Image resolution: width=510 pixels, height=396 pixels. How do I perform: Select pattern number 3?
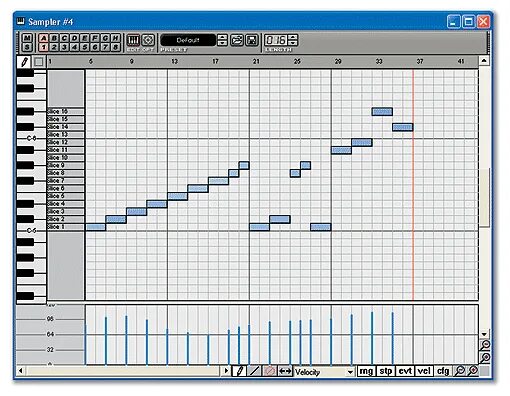click(x=64, y=47)
